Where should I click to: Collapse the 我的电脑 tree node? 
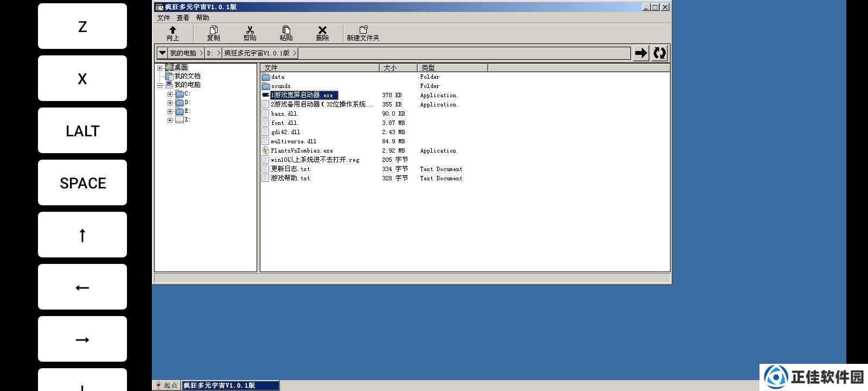[160, 85]
